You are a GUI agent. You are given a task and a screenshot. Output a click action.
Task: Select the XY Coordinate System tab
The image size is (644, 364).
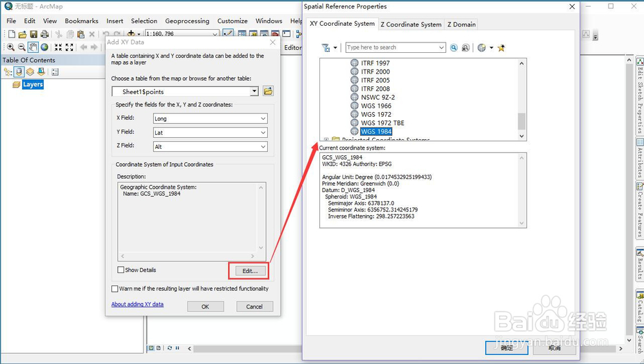coord(342,24)
